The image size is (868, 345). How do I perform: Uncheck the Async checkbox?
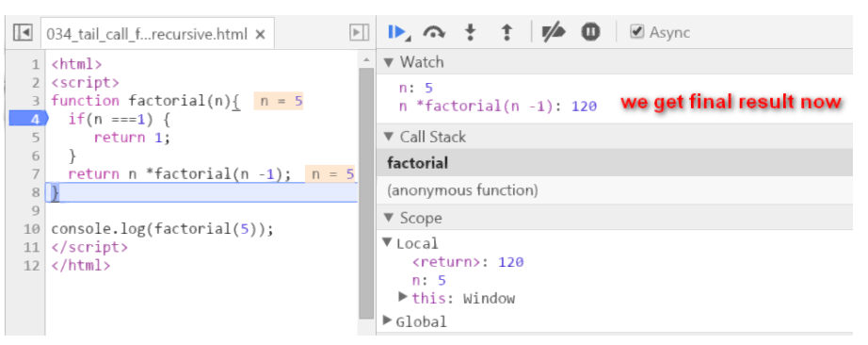click(x=636, y=32)
